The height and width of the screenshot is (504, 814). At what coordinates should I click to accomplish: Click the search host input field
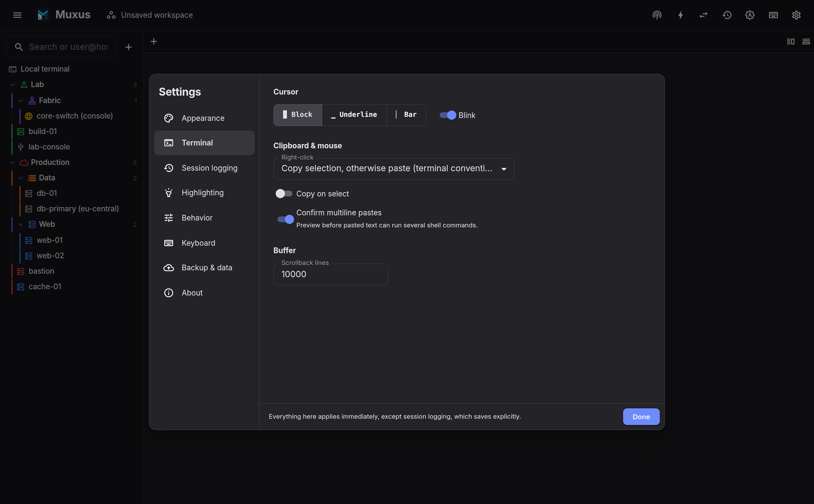(x=61, y=47)
